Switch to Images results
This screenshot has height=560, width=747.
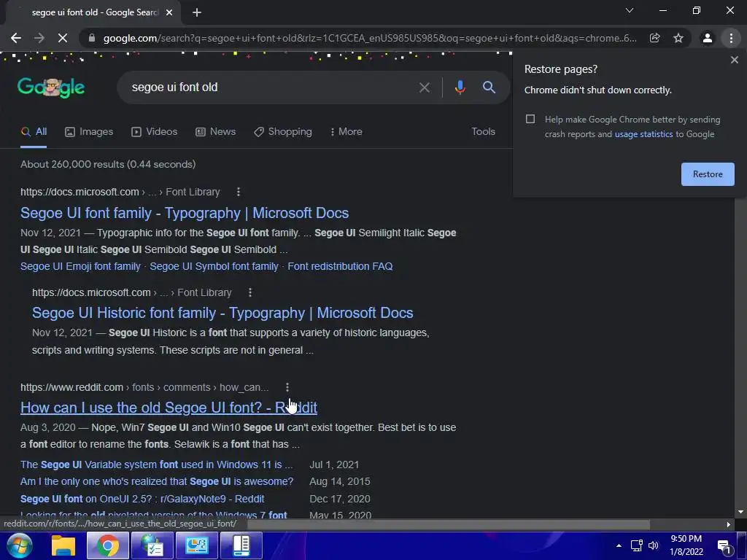[x=89, y=132]
